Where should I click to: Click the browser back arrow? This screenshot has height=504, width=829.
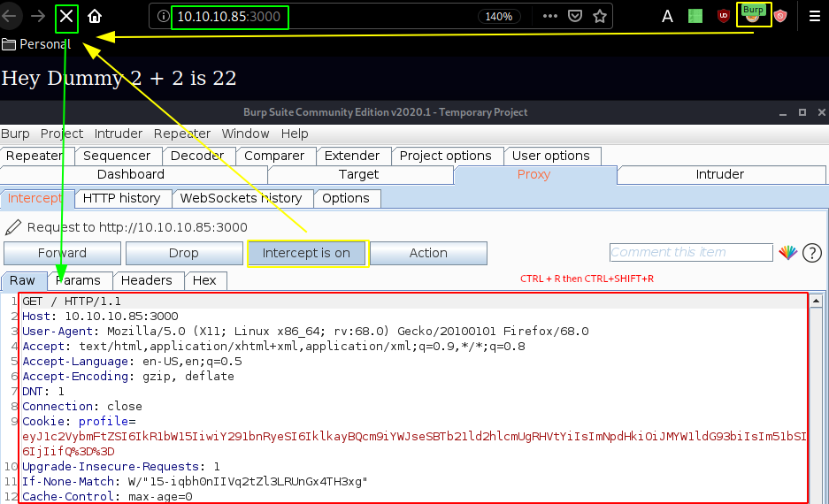pos(9,17)
